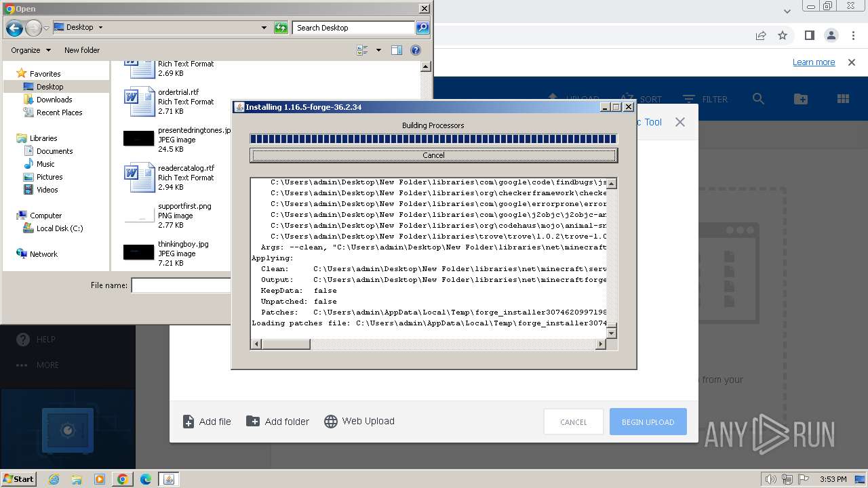Click the search icon in web toolbar
This screenshot has height=488, width=868.
point(758,99)
